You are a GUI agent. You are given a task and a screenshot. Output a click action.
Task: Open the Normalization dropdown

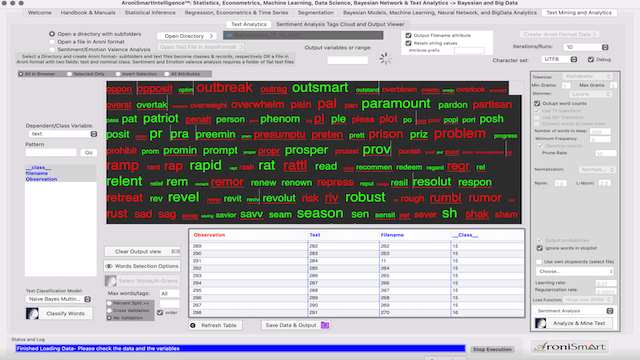pyautogui.click(x=597, y=169)
